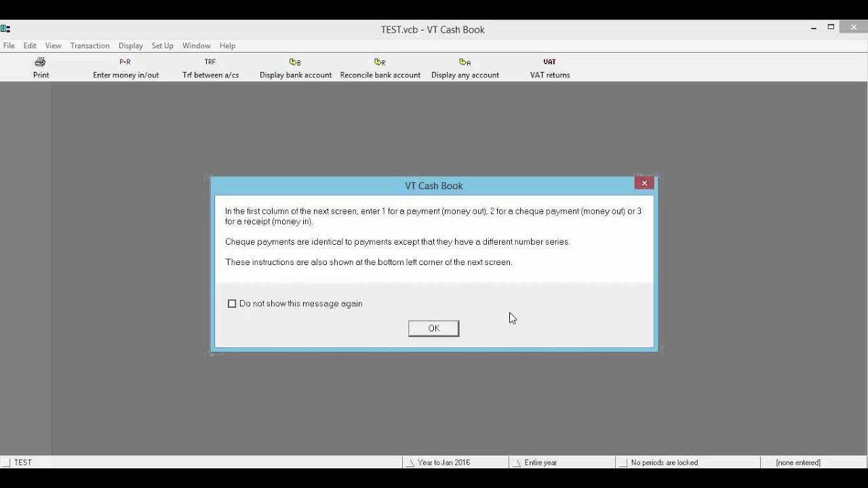Confirm the dialog with OK
868x488 pixels.
(x=433, y=328)
